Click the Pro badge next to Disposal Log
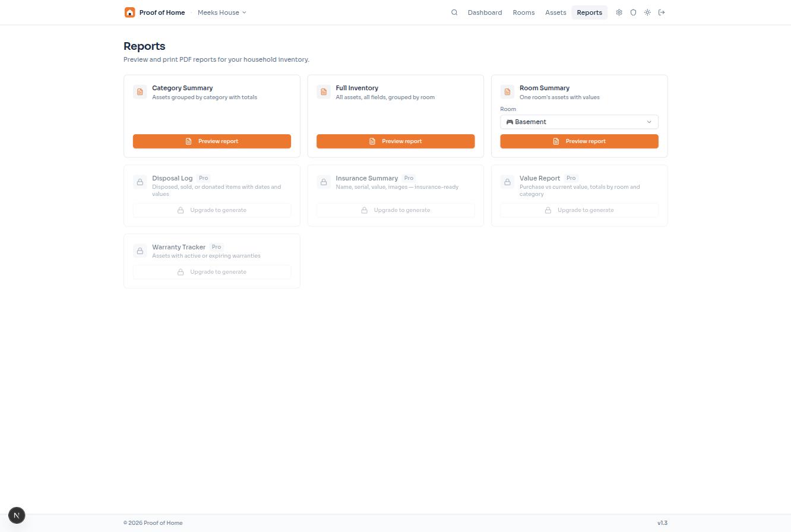The height and width of the screenshot is (532, 791). pyautogui.click(x=203, y=178)
